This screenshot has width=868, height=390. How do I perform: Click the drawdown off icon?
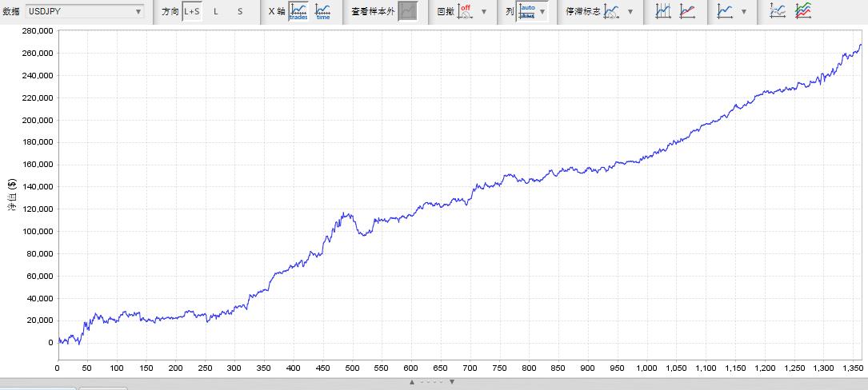465,11
